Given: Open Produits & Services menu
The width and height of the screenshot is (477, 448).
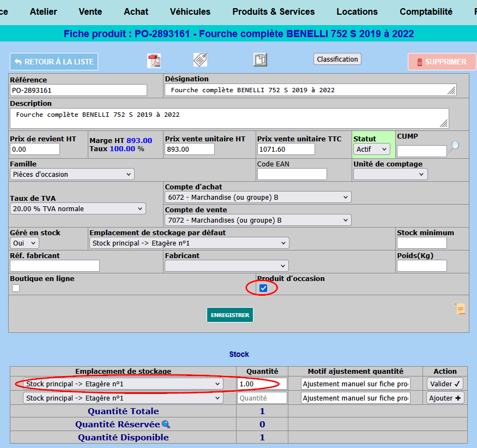Looking at the screenshot, I should coord(274,11).
